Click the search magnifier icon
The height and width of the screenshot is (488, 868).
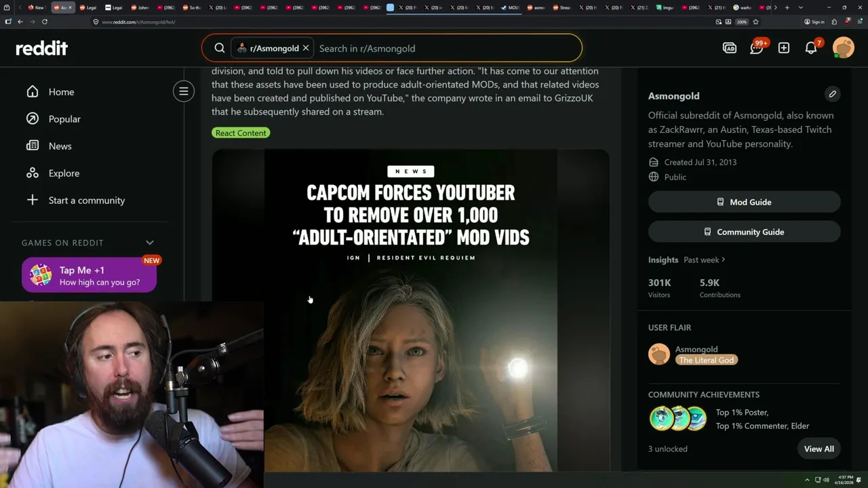[220, 48]
